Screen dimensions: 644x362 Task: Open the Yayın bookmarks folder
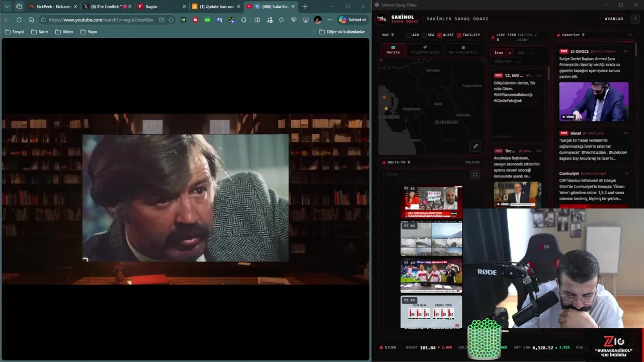coord(89,32)
